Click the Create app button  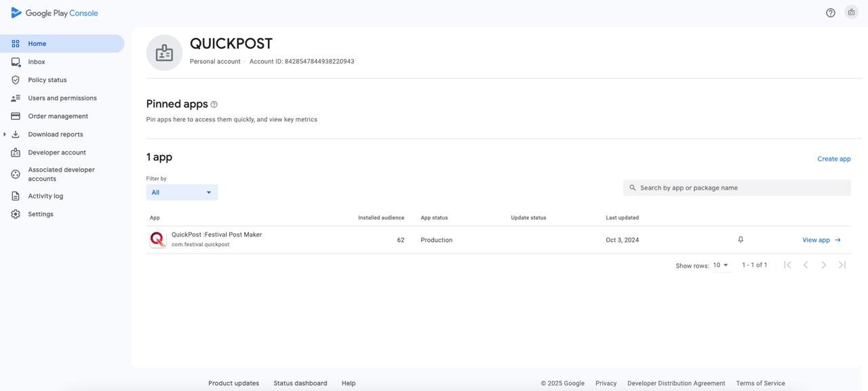pyautogui.click(x=834, y=159)
